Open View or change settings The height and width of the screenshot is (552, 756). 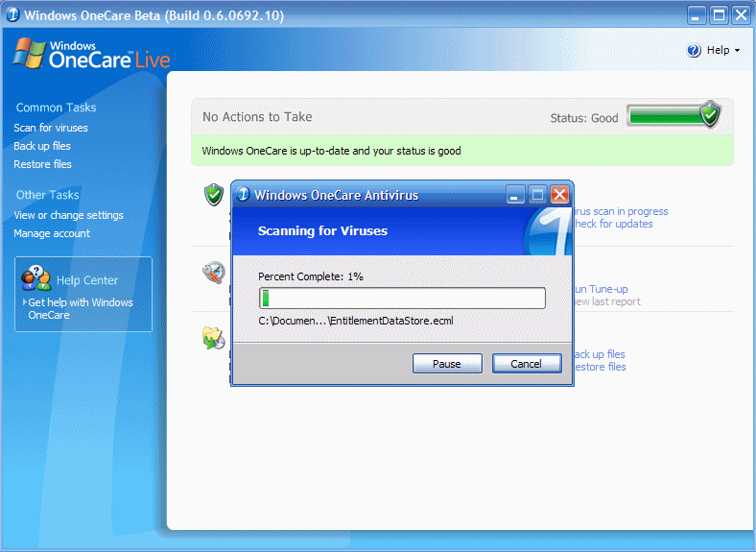pos(68,215)
